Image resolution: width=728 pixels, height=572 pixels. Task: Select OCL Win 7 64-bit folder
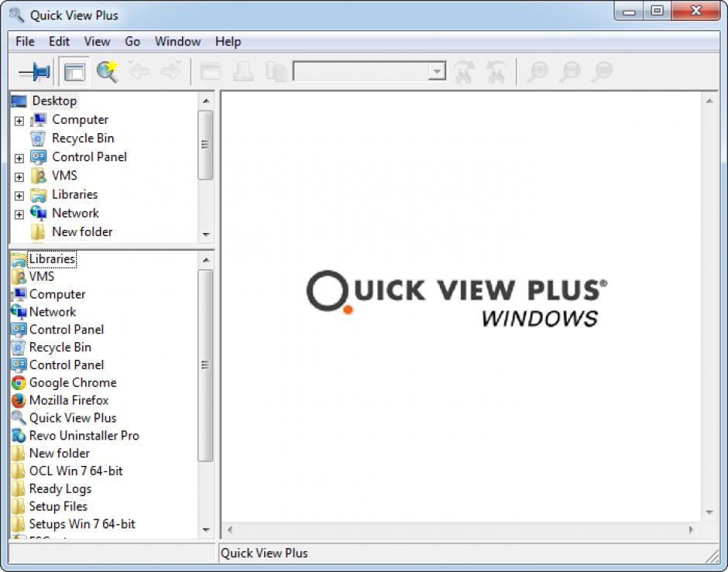click(76, 471)
